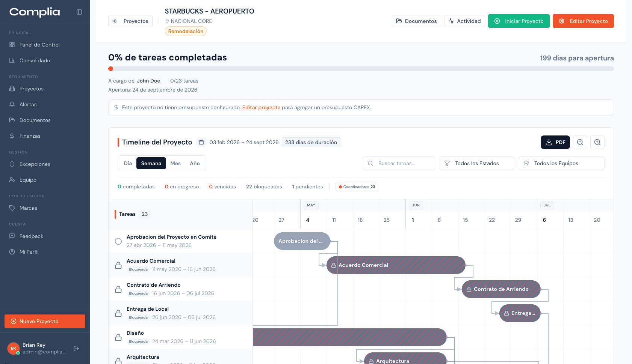Open Alertas in the sidebar
Viewport: 632px width, 364px height.
pyautogui.click(x=28, y=104)
